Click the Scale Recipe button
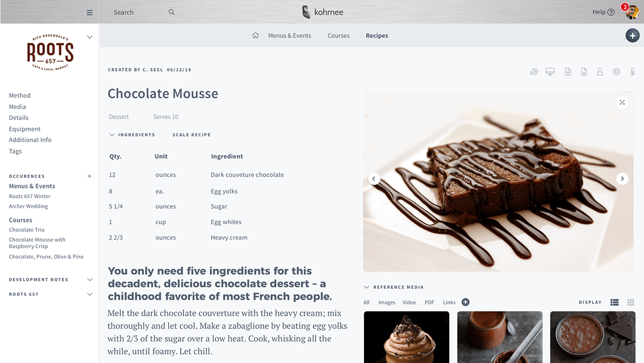The height and width of the screenshot is (363, 644). click(192, 135)
